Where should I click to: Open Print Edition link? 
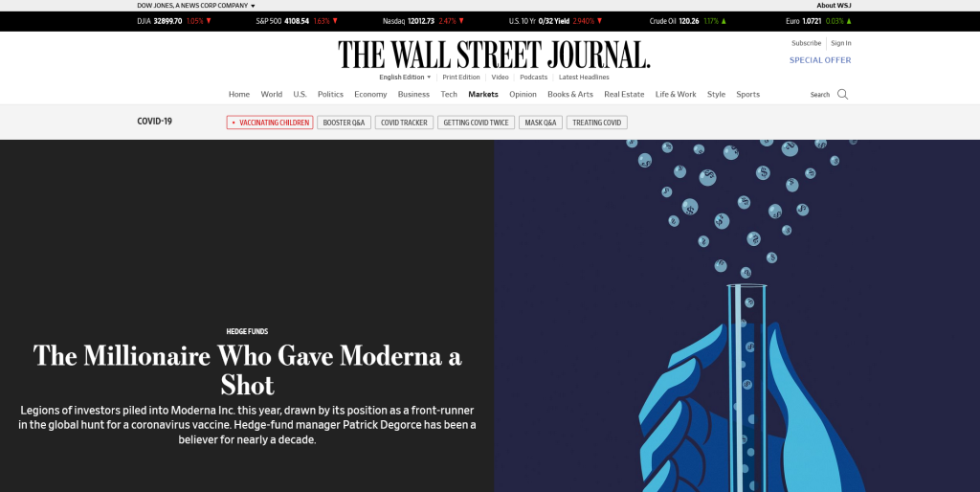[x=461, y=77]
